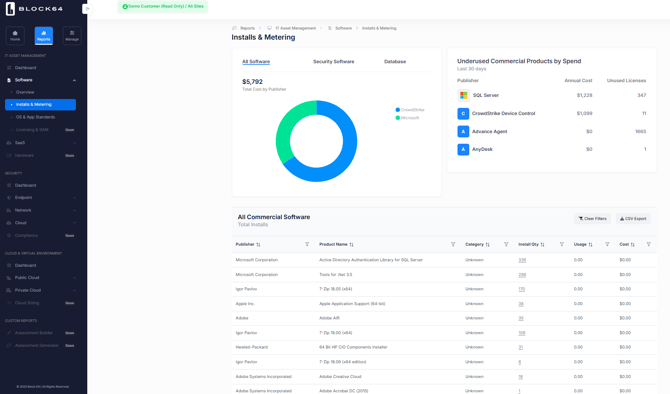
Task: Open the Home section
Action: click(15, 35)
